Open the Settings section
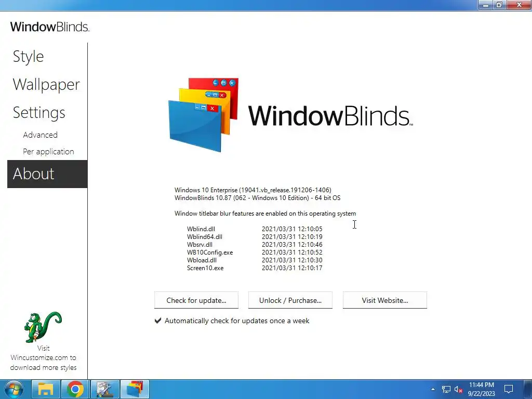The height and width of the screenshot is (399, 532). (x=39, y=113)
